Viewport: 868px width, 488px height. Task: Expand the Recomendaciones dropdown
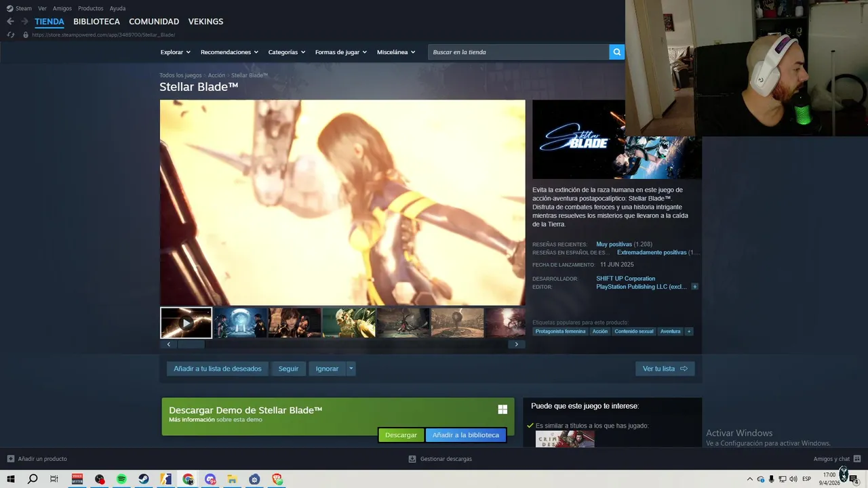(x=229, y=52)
